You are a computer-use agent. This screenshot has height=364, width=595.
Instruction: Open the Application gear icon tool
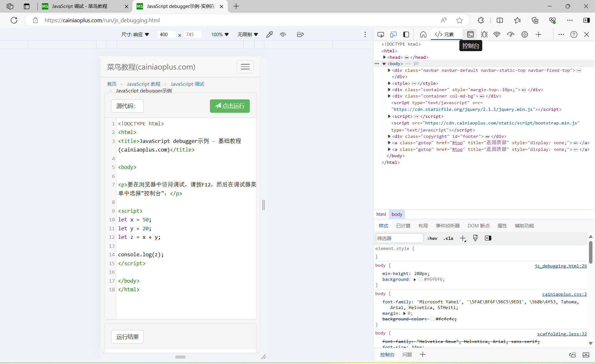524,34
